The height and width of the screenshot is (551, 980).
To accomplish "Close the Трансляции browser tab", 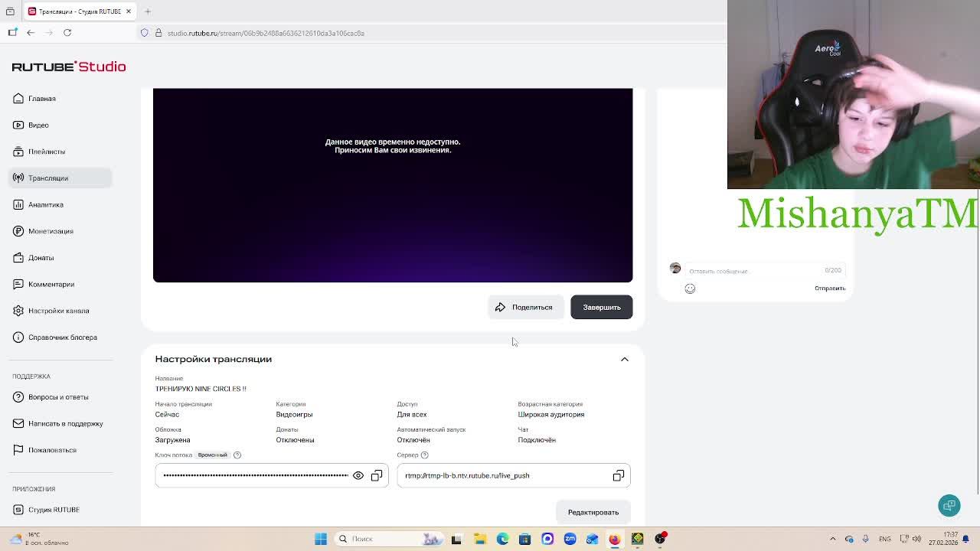I will pyautogui.click(x=129, y=11).
